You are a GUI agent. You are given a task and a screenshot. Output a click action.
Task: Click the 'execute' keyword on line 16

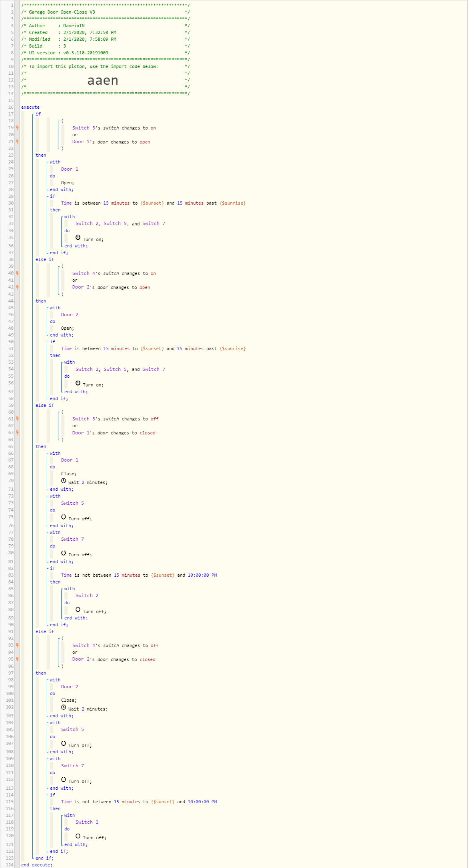[30, 107]
